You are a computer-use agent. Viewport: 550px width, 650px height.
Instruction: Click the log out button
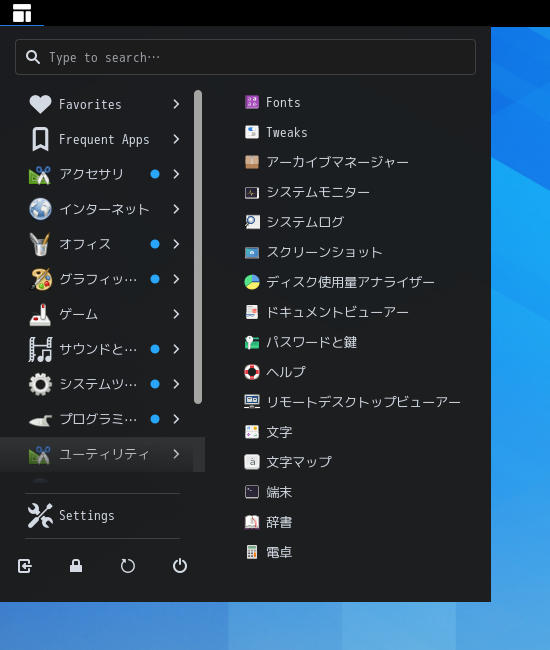pyautogui.click(x=25, y=565)
